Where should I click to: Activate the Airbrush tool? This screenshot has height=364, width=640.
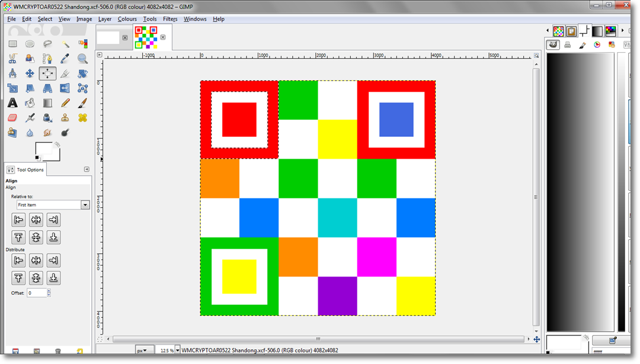[30, 118]
